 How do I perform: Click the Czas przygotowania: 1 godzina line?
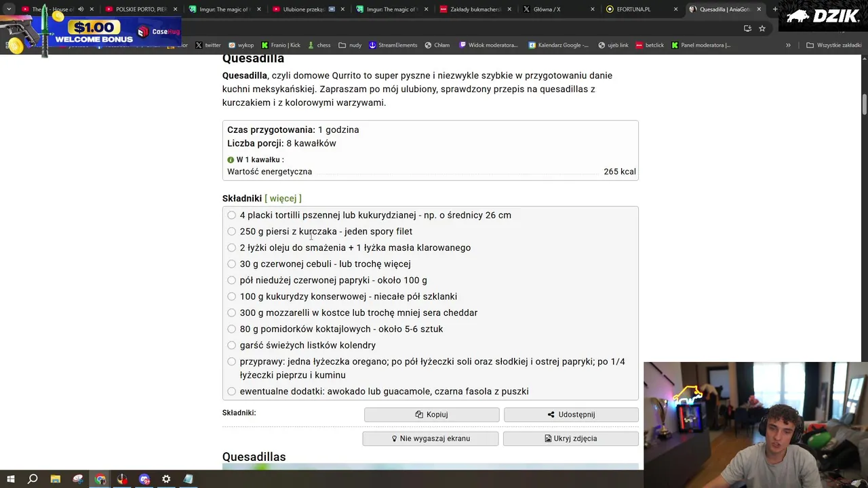(x=293, y=129)
